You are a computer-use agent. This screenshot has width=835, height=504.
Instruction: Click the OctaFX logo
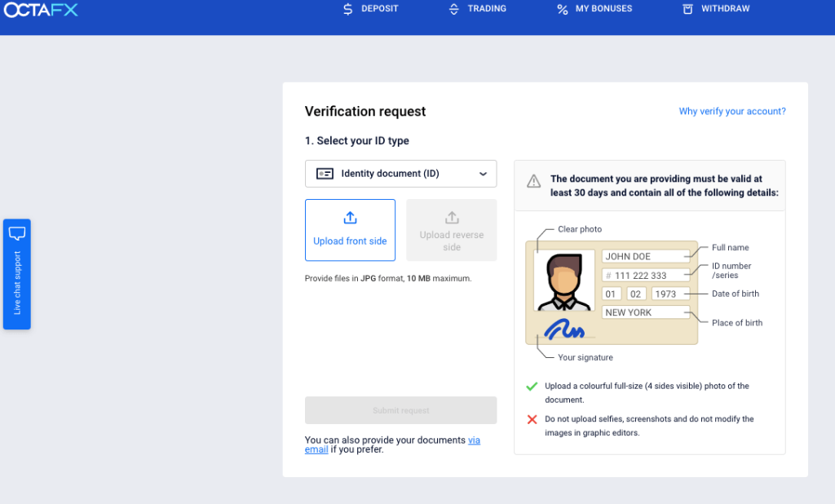pyautogui.click(x=41, y=10)
